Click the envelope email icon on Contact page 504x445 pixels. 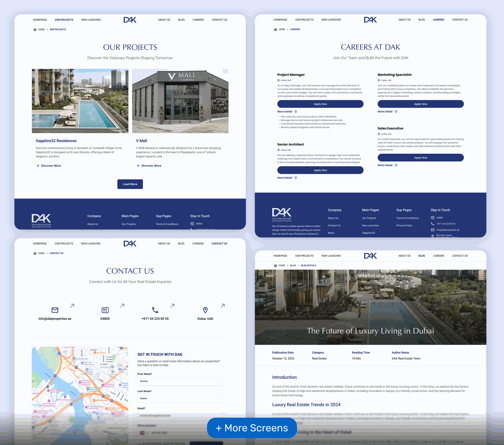(55, 310)
